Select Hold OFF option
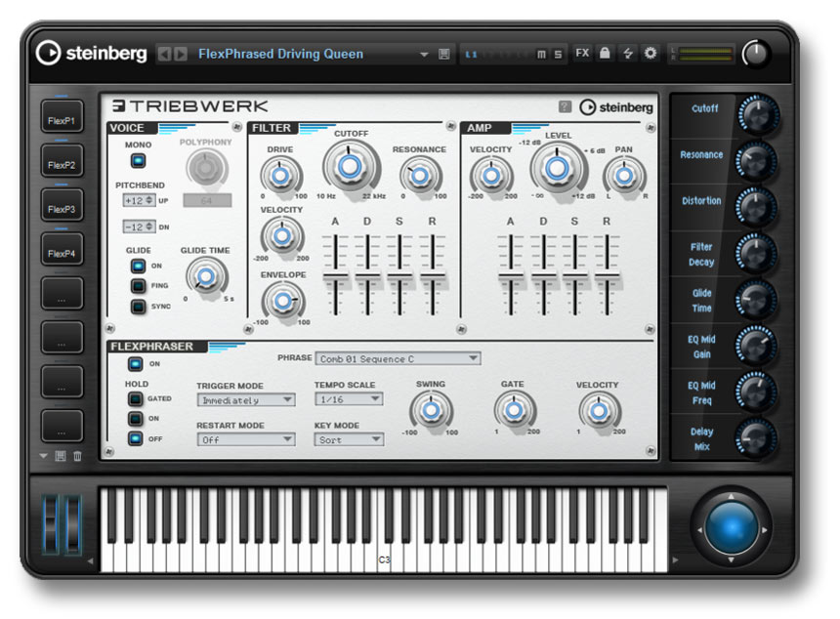The height and width of the screenshot is (619, 840). (x=135, y=438)
